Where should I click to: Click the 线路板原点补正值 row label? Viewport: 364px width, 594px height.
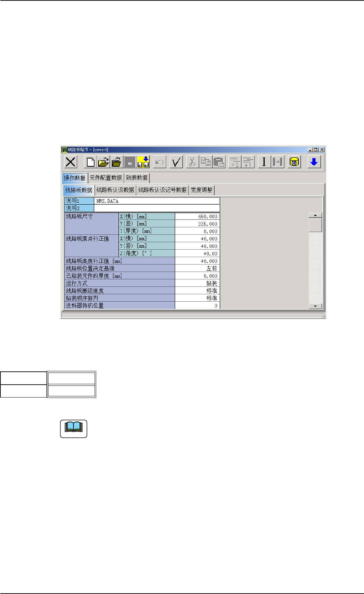(x=91, y=246)
